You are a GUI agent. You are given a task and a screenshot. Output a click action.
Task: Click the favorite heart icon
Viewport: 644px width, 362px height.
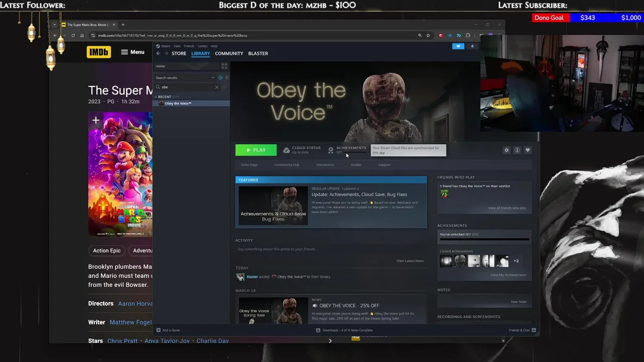pos(527,150)
